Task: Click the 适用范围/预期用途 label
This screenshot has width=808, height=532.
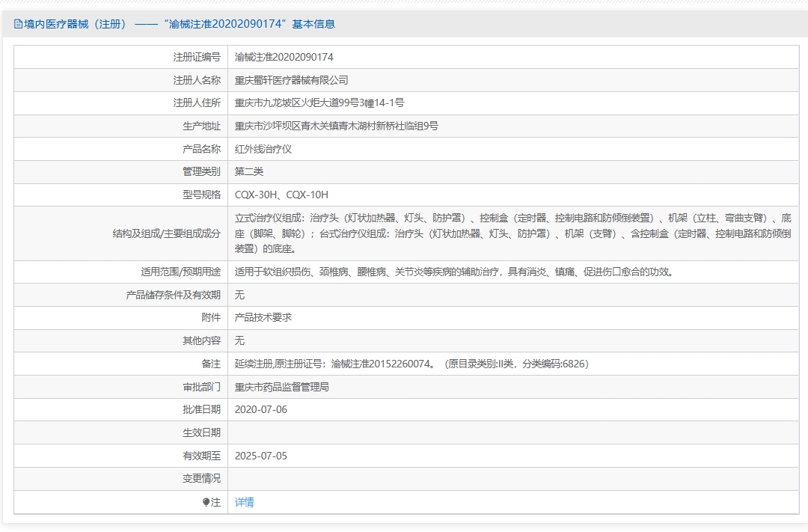Action: click(x=181, y=272)
